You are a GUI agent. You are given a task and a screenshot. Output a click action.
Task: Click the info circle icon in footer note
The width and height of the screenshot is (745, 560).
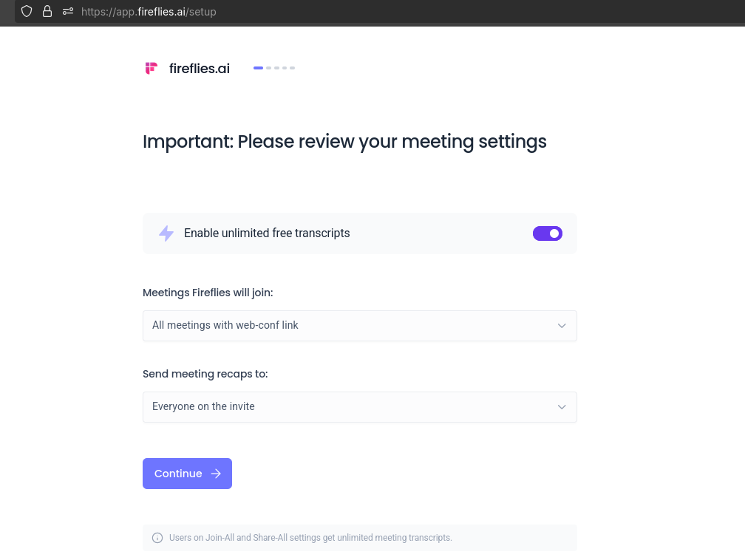point(157,538)
